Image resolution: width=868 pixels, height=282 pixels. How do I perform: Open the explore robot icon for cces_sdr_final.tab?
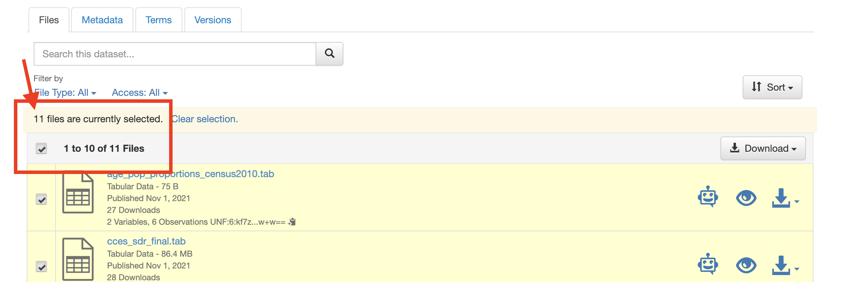(708, 264)
